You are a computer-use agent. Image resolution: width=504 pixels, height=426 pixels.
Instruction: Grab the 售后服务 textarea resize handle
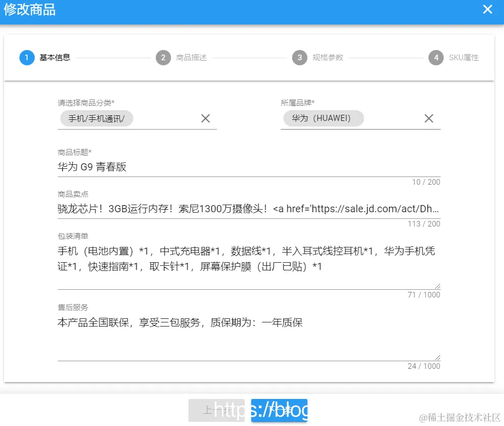[438, 358]
